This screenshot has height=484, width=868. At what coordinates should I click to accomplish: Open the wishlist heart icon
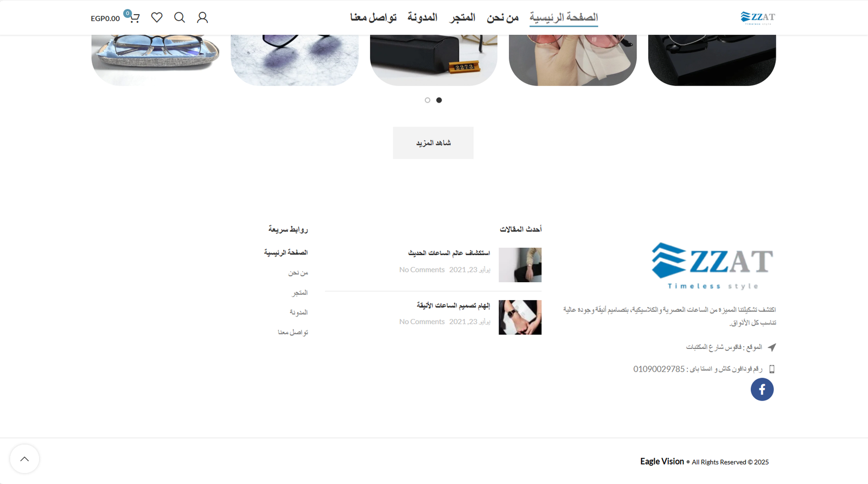coord(157,17)
